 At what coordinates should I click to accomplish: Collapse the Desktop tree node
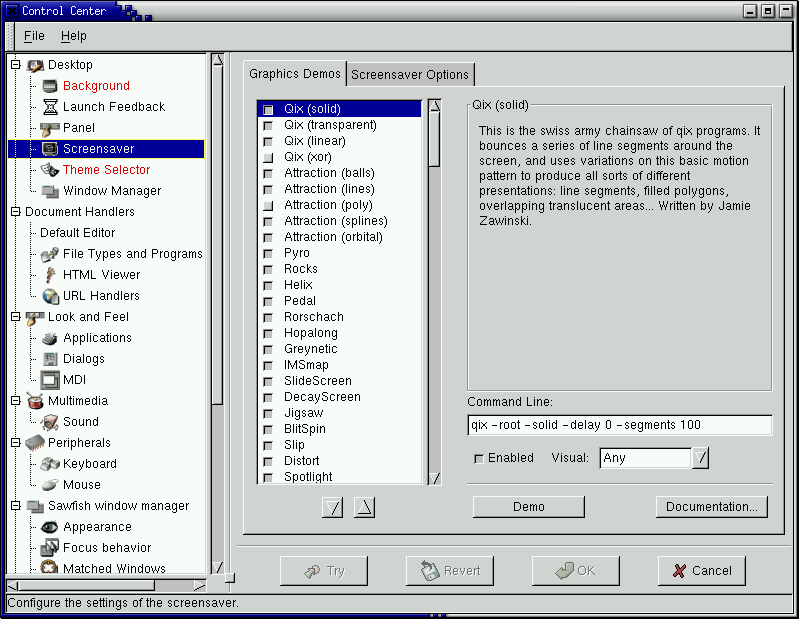tap(15, 65)
